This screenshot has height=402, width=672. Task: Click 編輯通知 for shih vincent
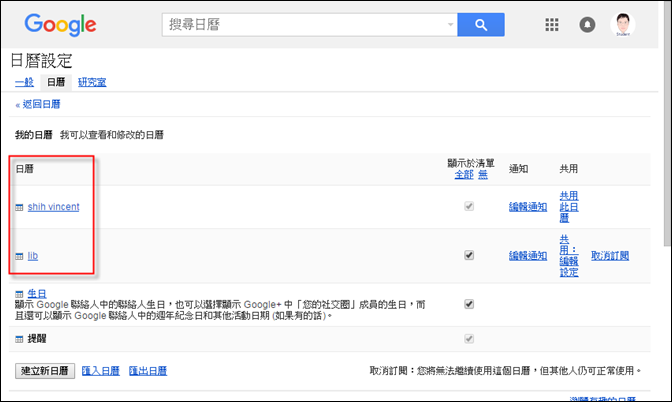pyautogui.click(x=528, y=207)
